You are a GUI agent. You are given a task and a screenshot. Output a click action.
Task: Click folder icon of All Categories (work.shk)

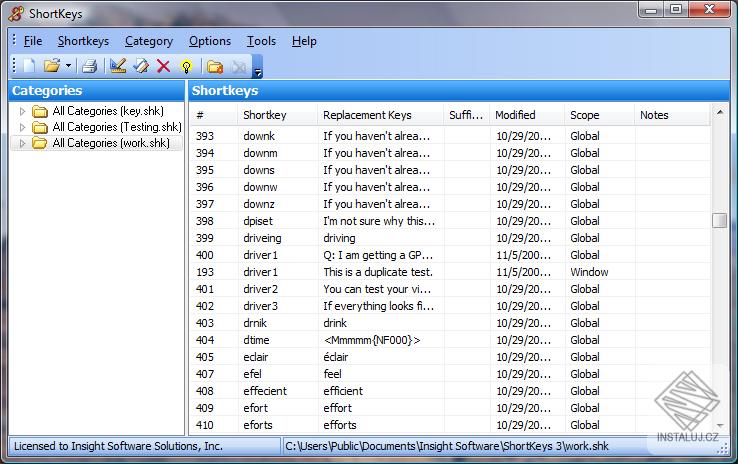click(40, 143)
